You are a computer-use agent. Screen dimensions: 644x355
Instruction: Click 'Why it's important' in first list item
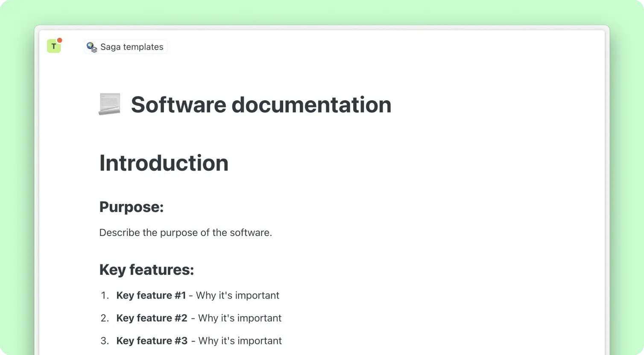click(x=237, y=295)
